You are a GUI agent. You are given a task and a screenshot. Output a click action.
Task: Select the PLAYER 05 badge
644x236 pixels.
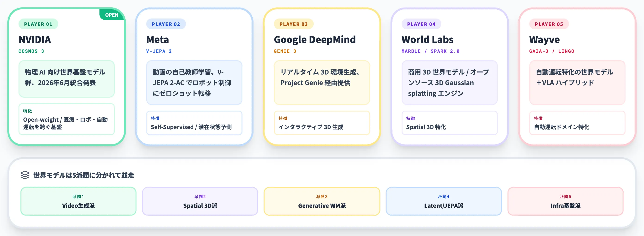(x=549, y=24)
